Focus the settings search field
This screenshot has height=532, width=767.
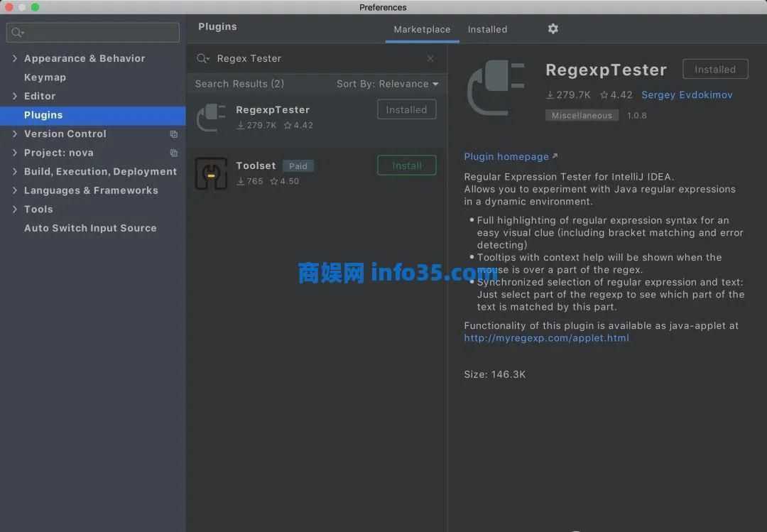(x=93, y=32)
